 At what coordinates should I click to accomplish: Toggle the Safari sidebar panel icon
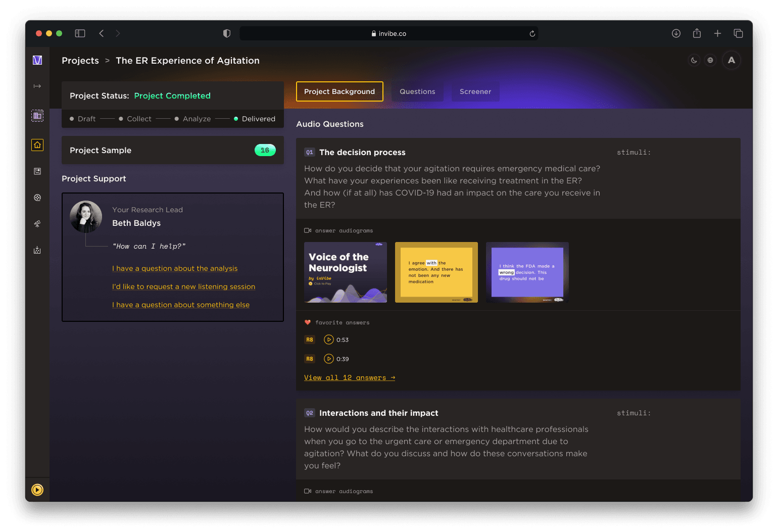[80, 33]
